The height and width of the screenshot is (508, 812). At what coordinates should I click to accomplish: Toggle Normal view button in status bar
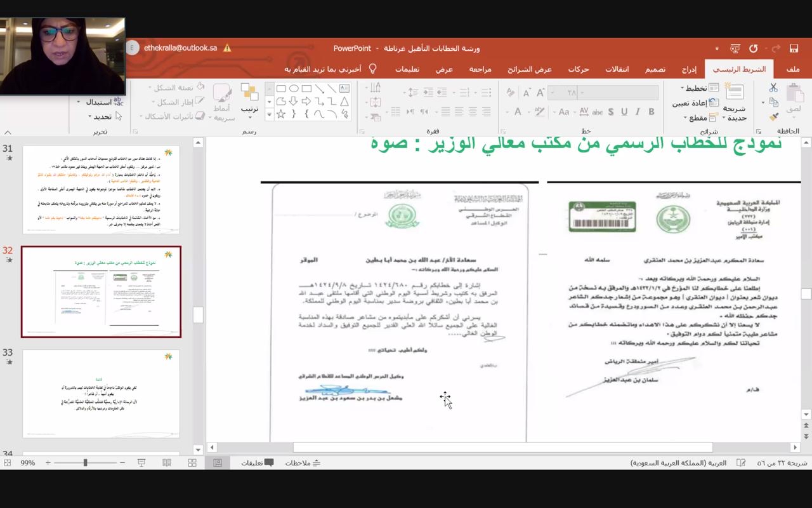pos(218,463)
